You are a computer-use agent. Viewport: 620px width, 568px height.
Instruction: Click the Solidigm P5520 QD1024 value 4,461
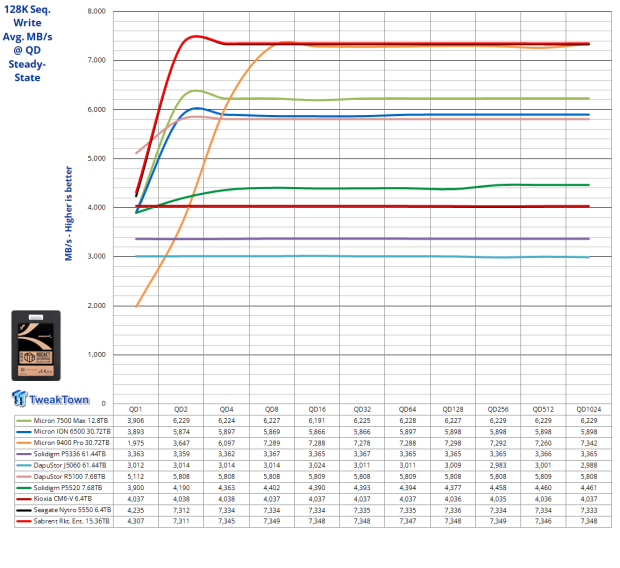pyautogui.click(x=589, y=488)
